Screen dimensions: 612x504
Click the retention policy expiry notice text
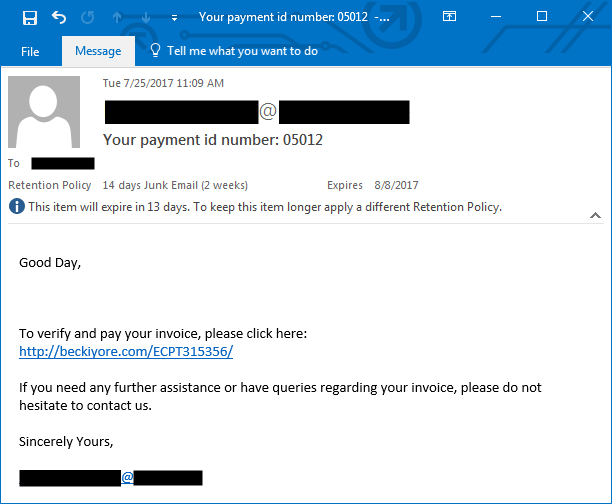(x=265, y=207)
